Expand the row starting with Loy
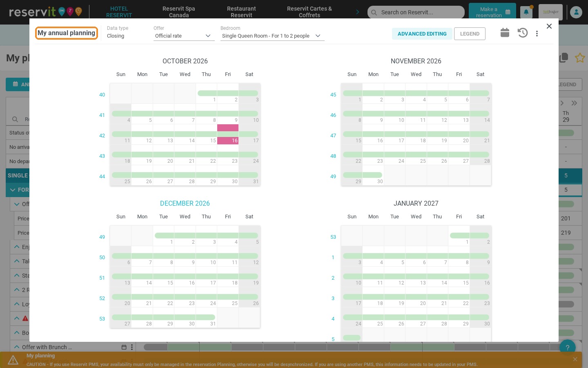Viewport: 588px width, 368px height. pos(17,304)
